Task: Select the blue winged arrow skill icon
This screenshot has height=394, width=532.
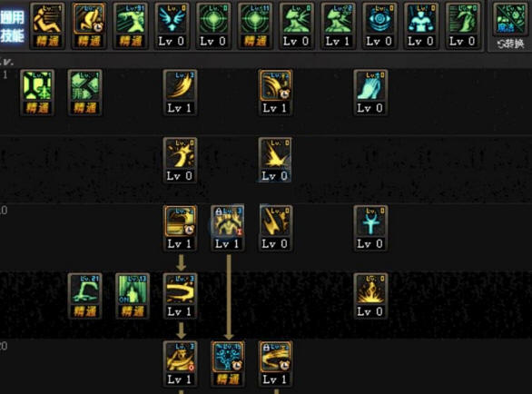Action: [172, 25]
